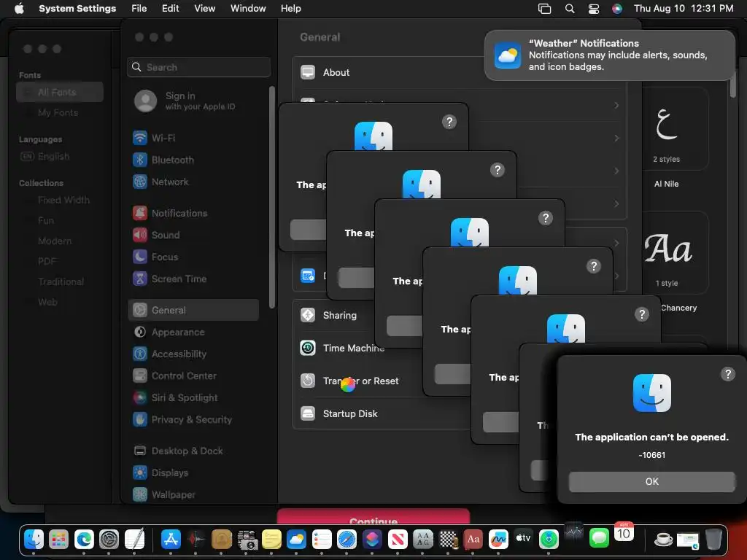
Task: Click the System Settings search field
Action: click(198, 67)
